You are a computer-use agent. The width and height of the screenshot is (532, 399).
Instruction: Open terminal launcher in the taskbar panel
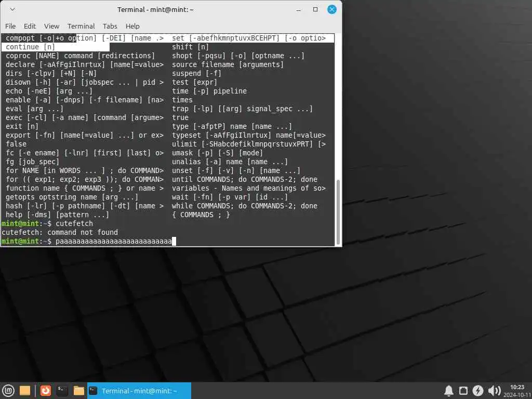click(62, 391)
